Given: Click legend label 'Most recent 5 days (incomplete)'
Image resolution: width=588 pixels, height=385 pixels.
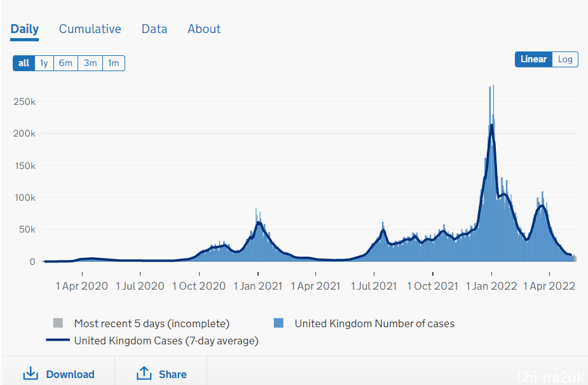Looking at the screenshot, I should point(152,323).
